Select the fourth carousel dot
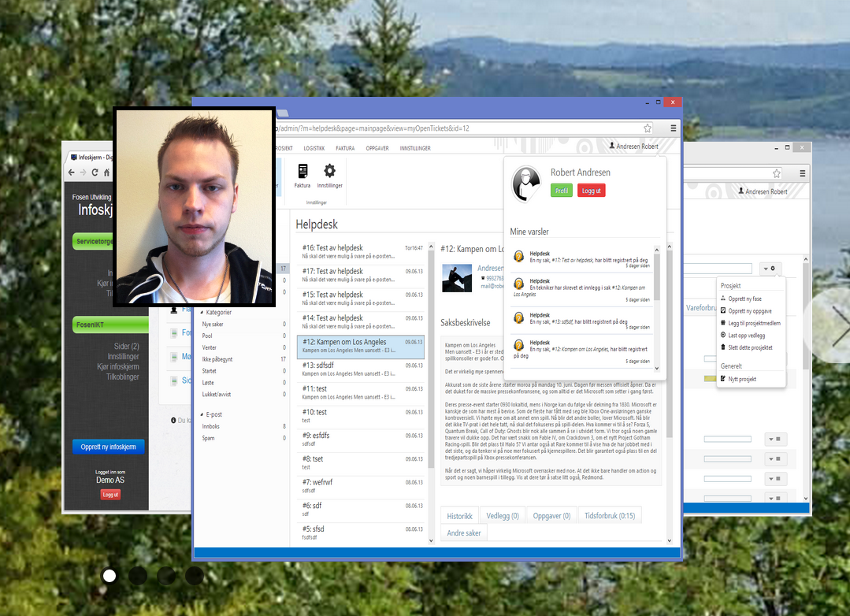850x616 pixels. [x=194, y=576]
